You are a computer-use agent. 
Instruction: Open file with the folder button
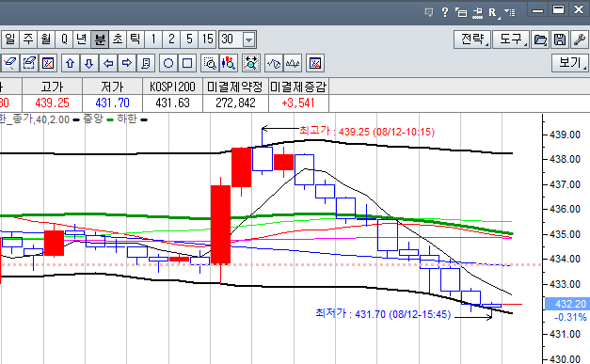pos(540,40)
